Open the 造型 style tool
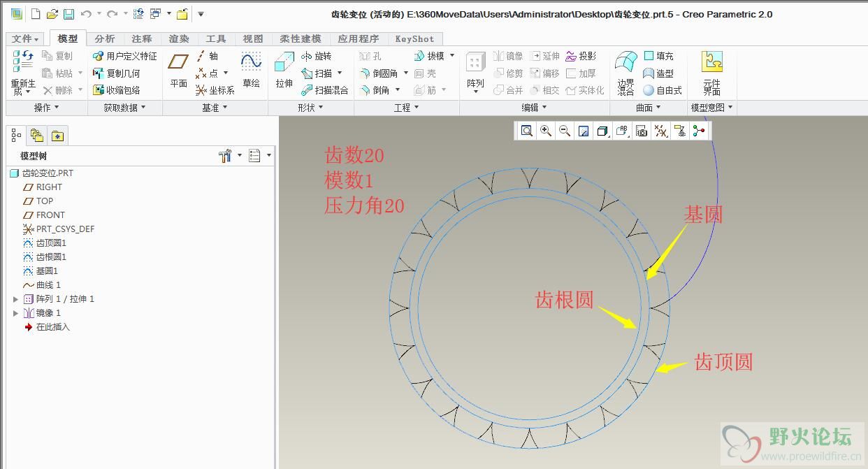 (x=658, y=73)
